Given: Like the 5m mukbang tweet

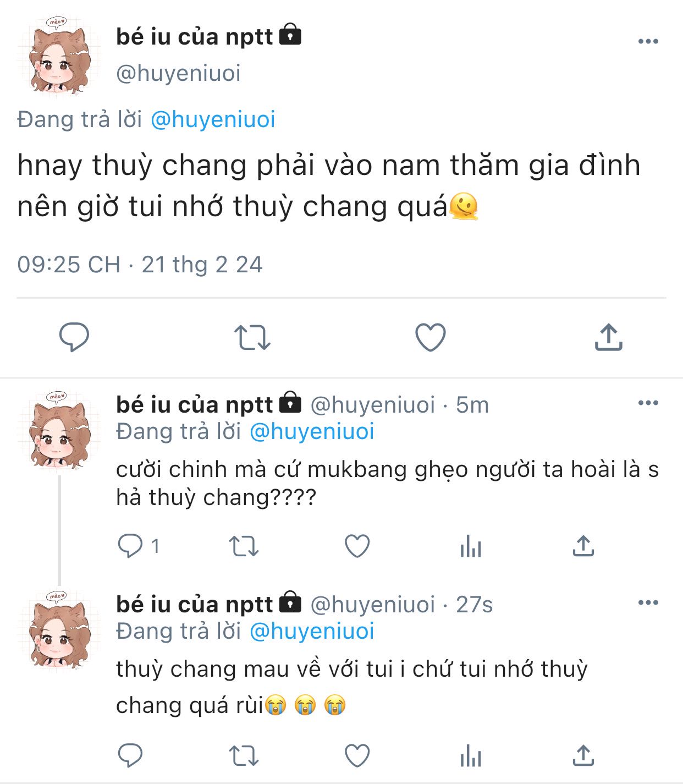Looking at the screenshot, I should point(357,546).
